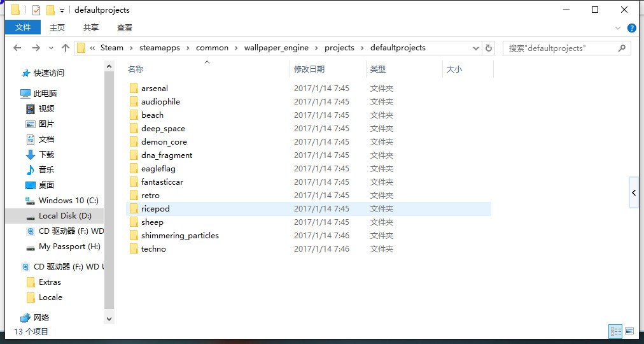Sort by the date modified column
Screen dimensions: 644x344
[309, 69]
